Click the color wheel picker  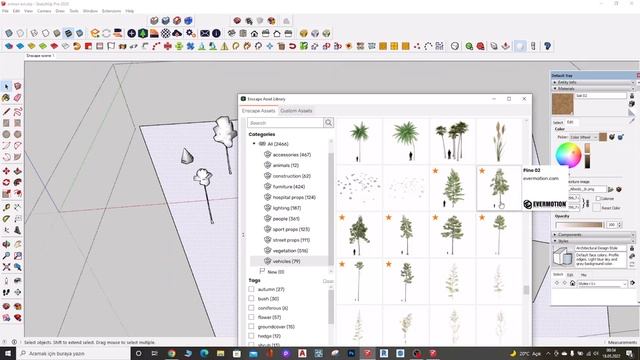568,155
